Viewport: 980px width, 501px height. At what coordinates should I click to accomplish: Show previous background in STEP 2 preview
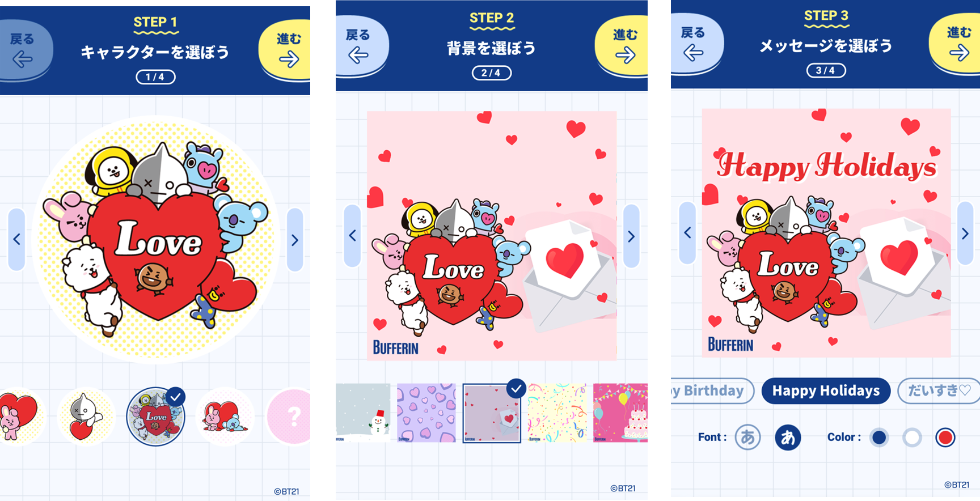point(352,236)
